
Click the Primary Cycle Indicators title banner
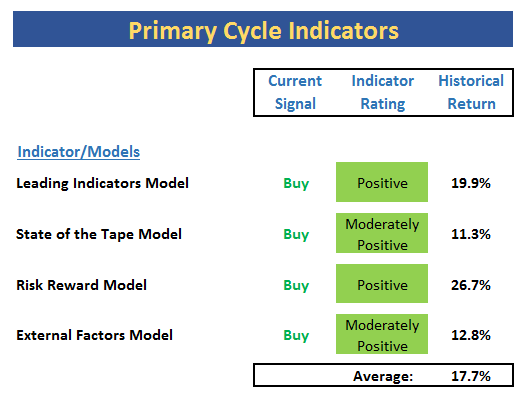(x=263, y=29)
